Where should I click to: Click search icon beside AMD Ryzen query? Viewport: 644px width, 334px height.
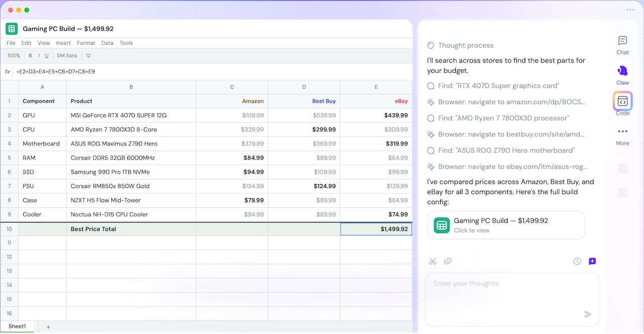431,118
